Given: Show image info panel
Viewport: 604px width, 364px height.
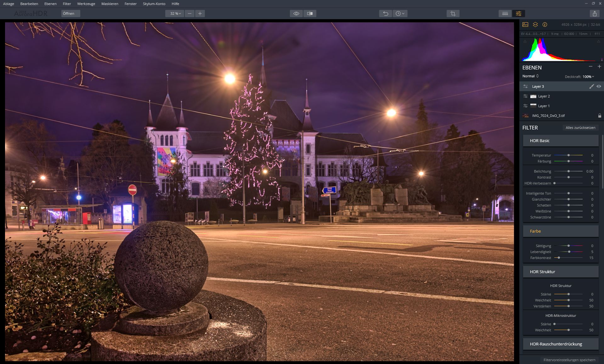Looking at the screenshot, I should pos(545,25).
